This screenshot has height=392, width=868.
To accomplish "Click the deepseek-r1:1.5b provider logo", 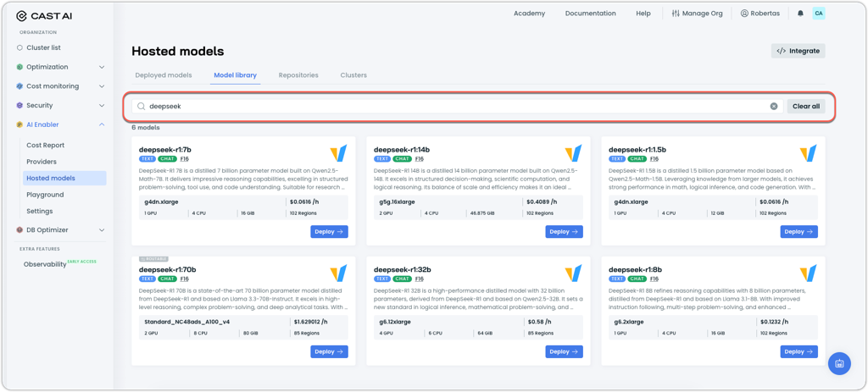I will pyautogui.click(x=808, y=153).
